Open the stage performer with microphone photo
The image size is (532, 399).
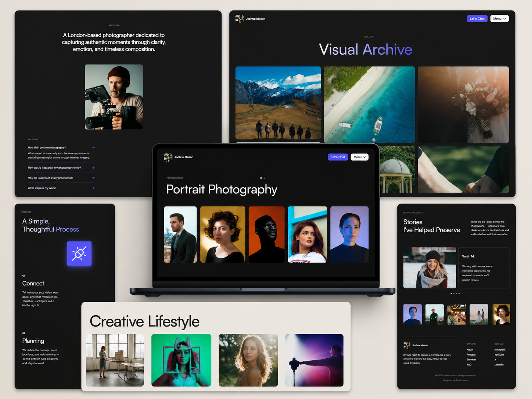[314, 360]
